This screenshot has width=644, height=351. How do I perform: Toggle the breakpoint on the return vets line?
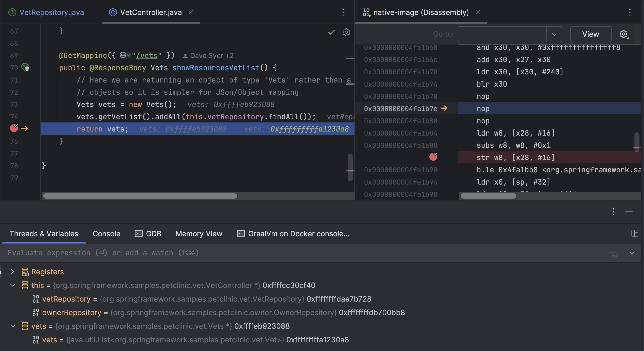click(x=14, y=128)
